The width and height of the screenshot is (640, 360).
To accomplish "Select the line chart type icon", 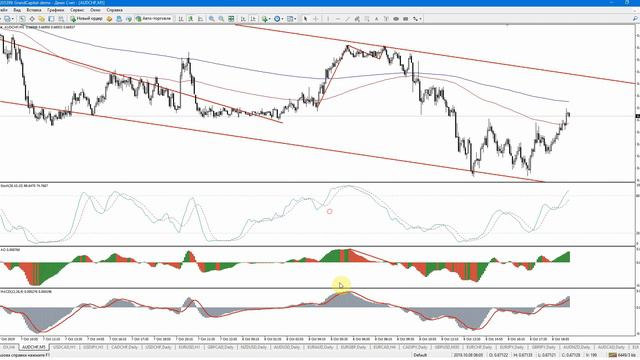I will tap(200, 19).
